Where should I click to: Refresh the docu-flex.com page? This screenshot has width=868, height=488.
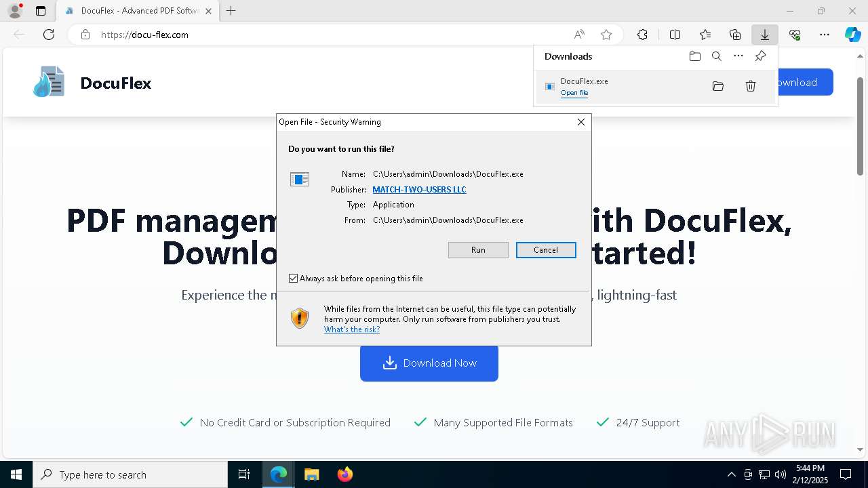click(49, 35)
